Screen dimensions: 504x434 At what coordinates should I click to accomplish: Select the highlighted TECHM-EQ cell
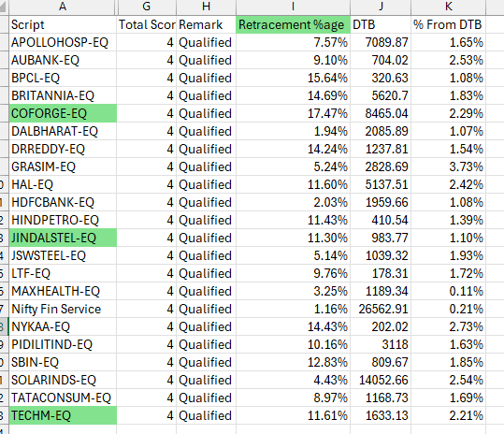[63, 415]
